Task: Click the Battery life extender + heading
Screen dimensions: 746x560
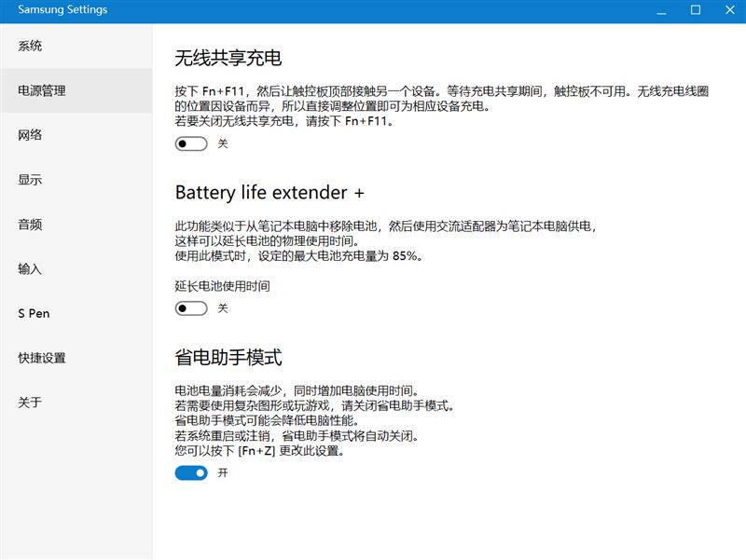Action: [x=269, y=193]
